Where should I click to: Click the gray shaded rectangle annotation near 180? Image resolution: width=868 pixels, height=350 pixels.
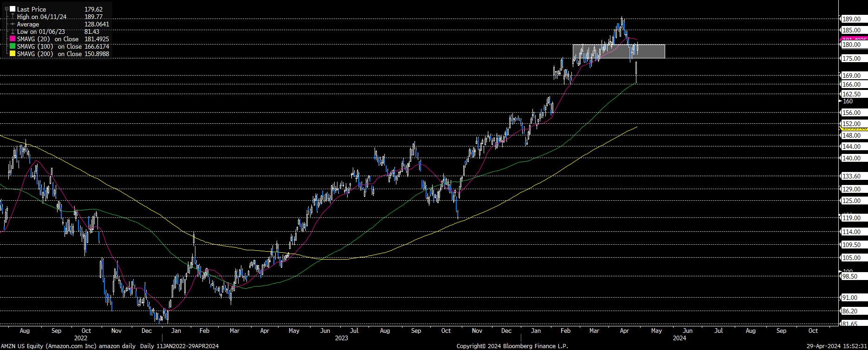point(618,51)
